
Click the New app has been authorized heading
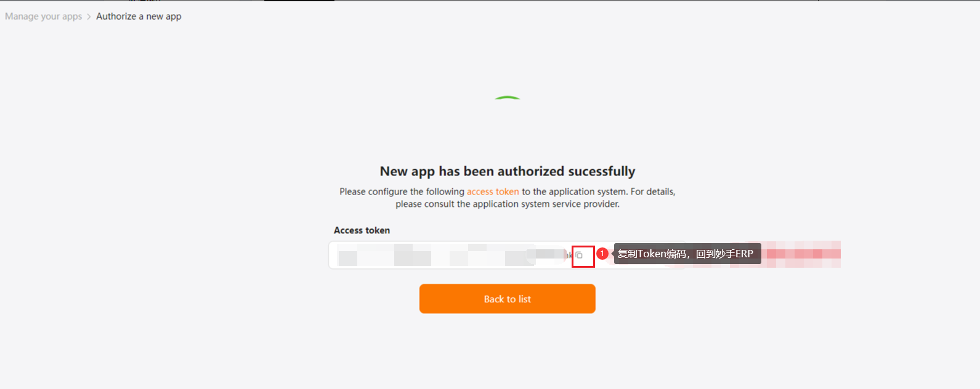(x=508, y=171)
